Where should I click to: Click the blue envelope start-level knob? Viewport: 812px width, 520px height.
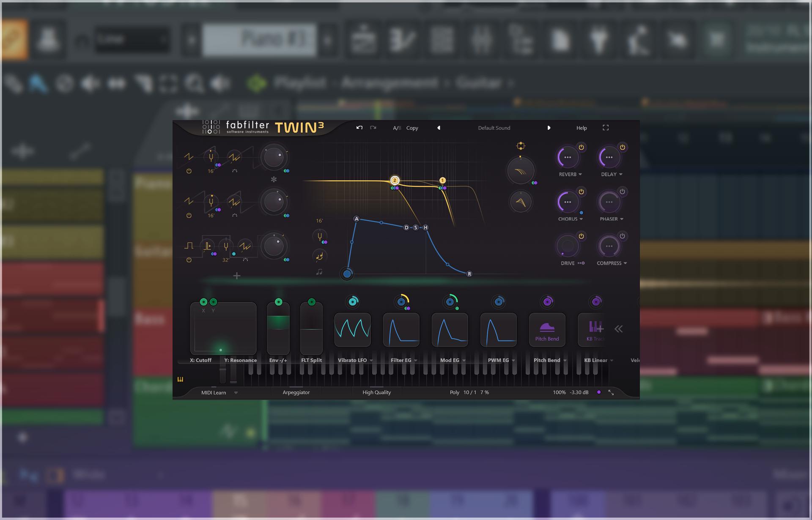tap(347, 274)
